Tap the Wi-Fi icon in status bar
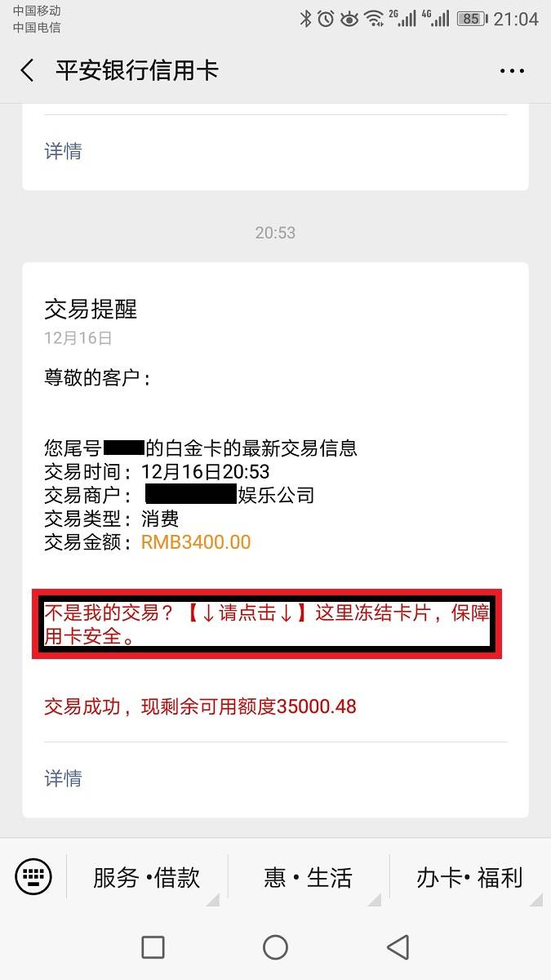 374,18
